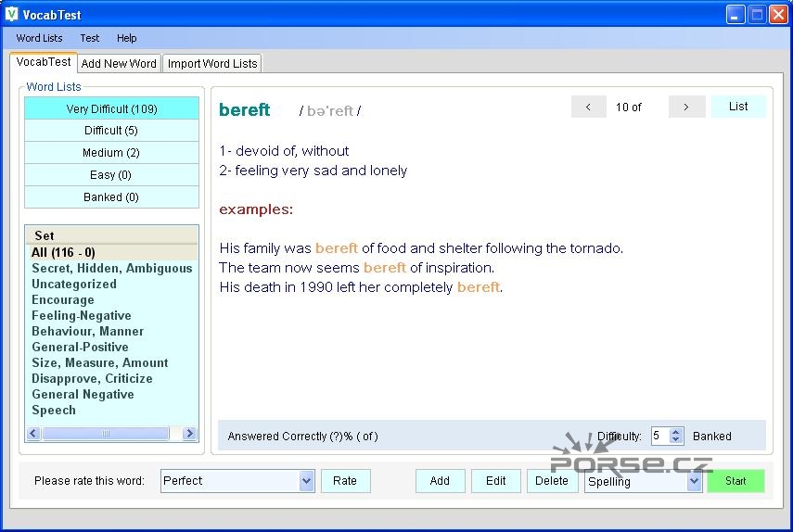Select the Secret, Hidden, Ambiguous set

click(112, 268)
